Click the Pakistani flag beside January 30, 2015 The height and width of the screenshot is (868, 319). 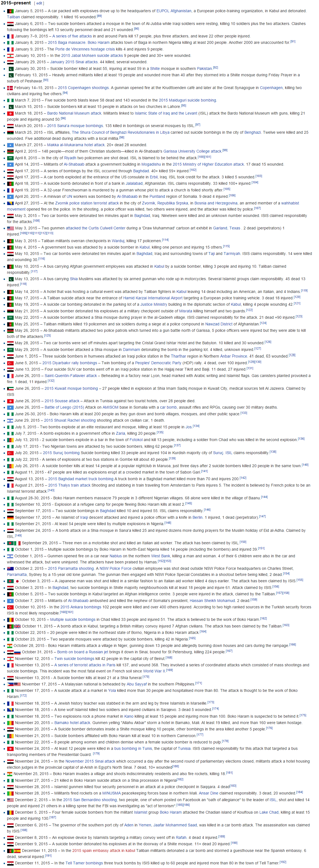(x=11, y=69)
